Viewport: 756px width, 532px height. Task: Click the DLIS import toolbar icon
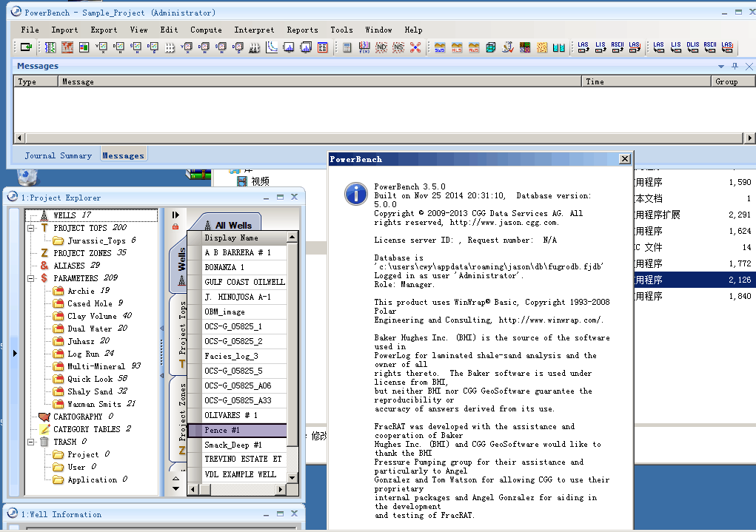(x=693, y=47)
